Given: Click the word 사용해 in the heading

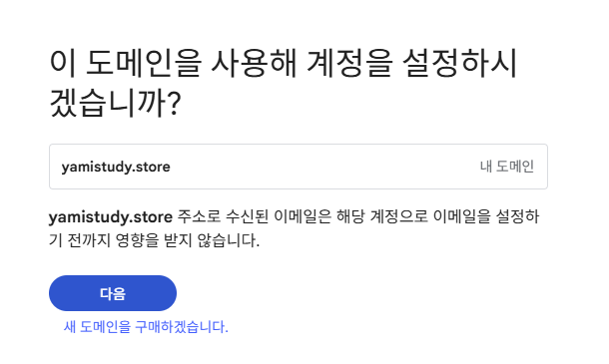Looking at the screenshot, I should click(254, 63).
